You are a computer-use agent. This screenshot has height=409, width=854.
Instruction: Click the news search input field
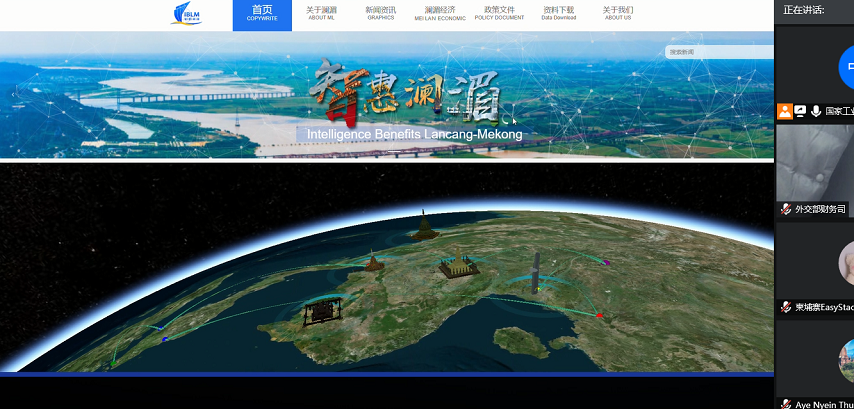click(718, 52)
